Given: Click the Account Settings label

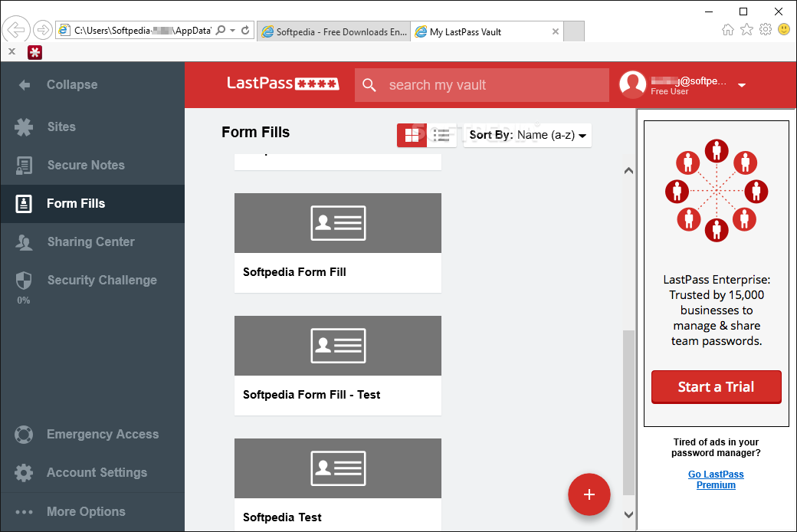Looking at the screenshot, I should 97,472.
